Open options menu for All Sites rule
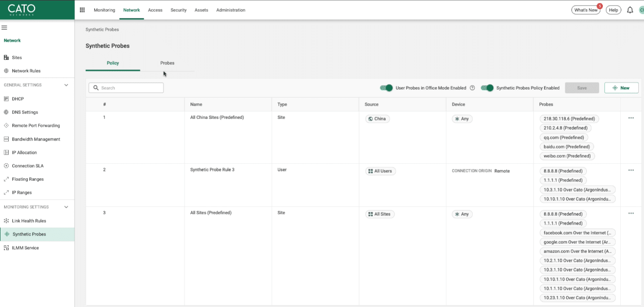Viewport: 644px width, 307px height. coord(631,213)
